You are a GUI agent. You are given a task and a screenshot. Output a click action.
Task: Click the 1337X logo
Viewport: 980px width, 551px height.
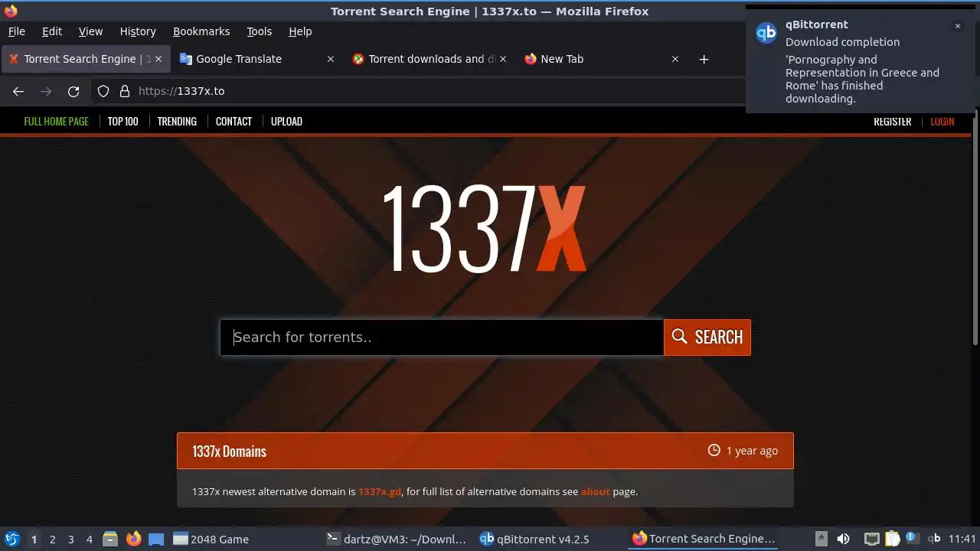[484, 229]
